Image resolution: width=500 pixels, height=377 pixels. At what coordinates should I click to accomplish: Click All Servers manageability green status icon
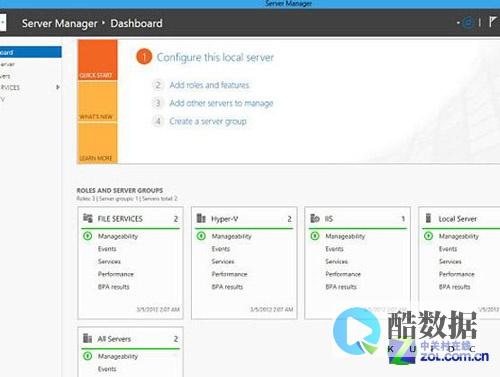click(x=88, y=356)
